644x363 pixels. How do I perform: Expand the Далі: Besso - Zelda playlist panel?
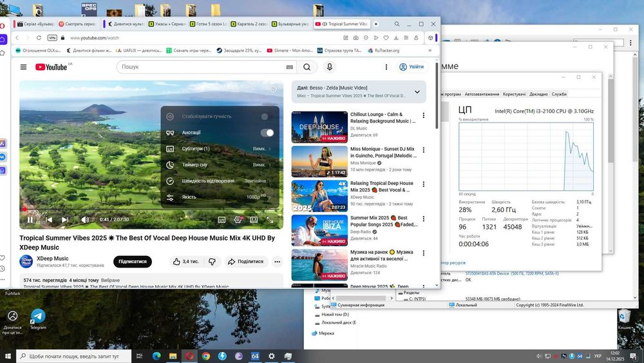(417, 92)
